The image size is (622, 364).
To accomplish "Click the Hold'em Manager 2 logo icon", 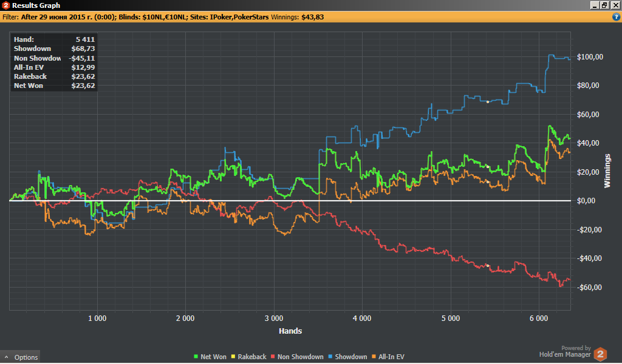I will coord(600,354).
